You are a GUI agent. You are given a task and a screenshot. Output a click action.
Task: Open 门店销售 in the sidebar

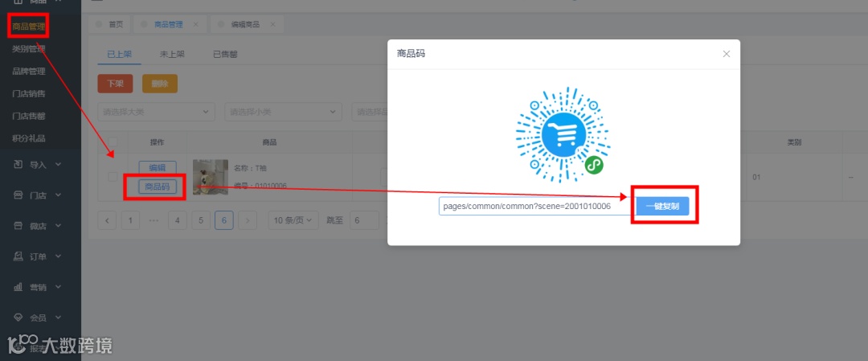(x=28, y=93)
